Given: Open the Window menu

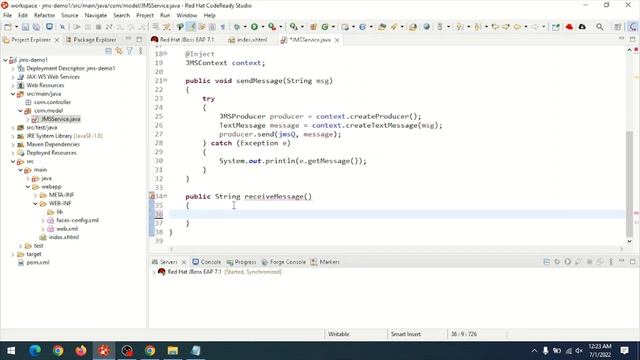Looking at the screenshot, I should pos(187,15).
